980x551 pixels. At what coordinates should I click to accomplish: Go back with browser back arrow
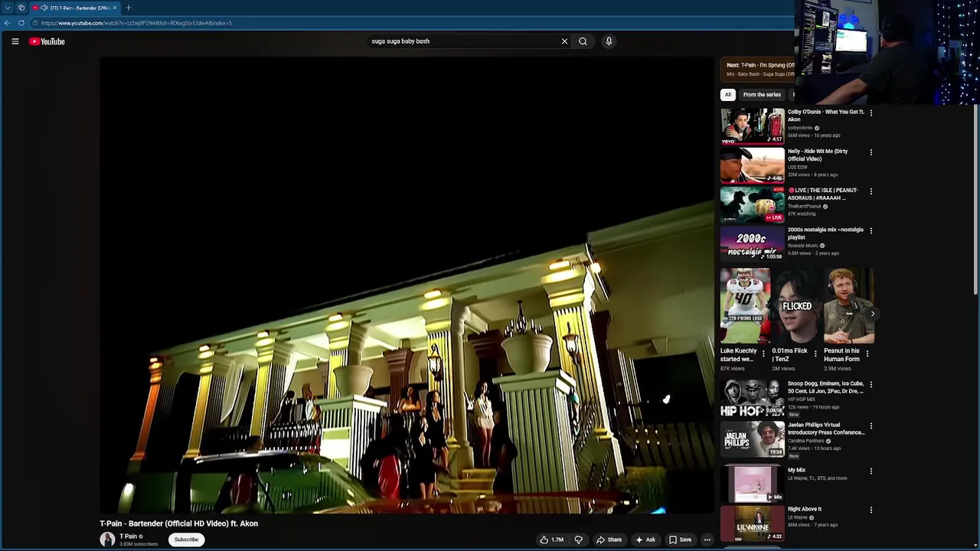coord(7,23)
